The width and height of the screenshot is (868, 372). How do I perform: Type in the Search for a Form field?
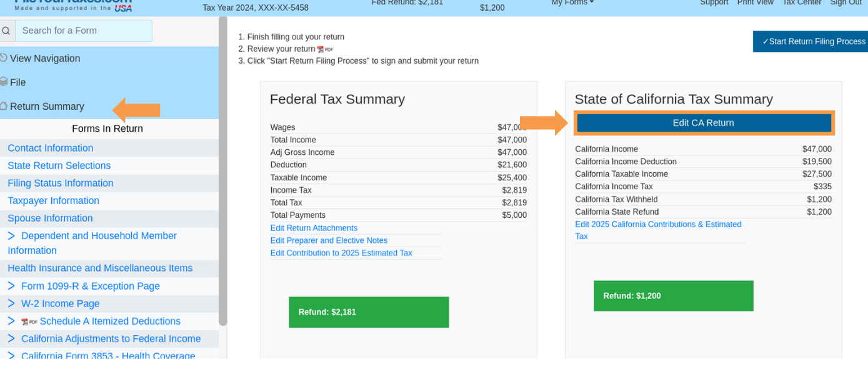tap(84, 31)
